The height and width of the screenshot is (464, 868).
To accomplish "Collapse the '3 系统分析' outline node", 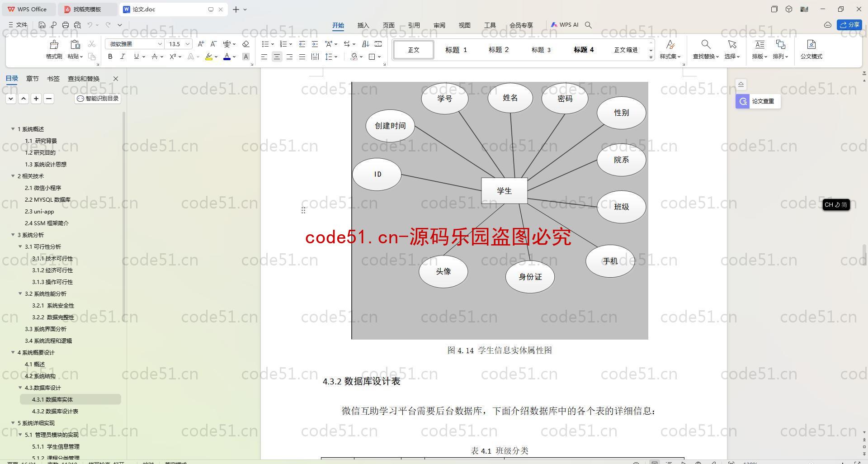I will click(x=13, y=235).
